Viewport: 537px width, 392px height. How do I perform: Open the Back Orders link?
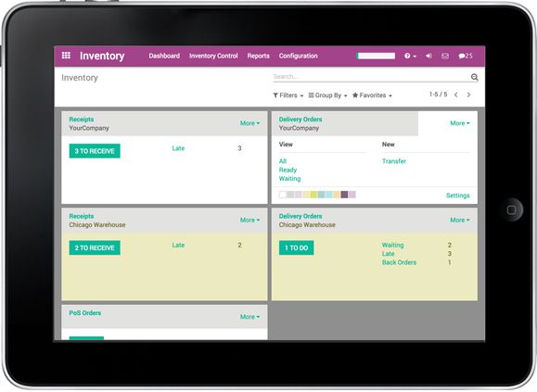tap(399, 262)
